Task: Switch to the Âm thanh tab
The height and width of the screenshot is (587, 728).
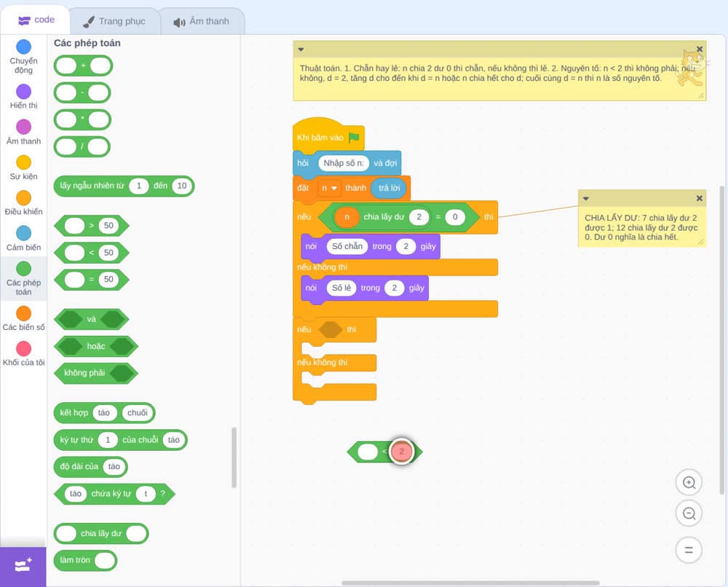Action: coord(202,21)
